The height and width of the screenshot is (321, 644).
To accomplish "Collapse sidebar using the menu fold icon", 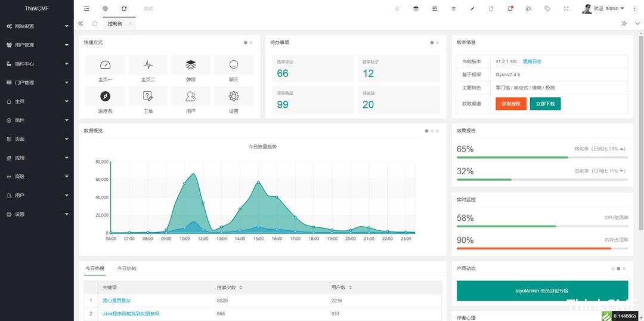I will [x=86, y=8].
